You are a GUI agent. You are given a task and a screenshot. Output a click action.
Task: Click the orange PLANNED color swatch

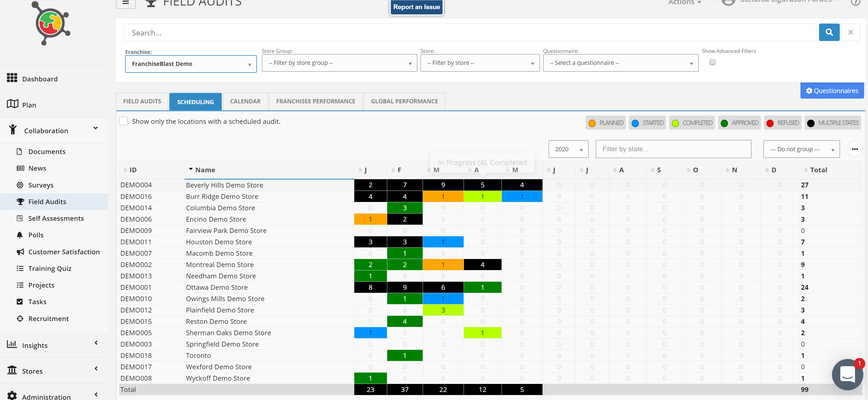pos(592,123)
